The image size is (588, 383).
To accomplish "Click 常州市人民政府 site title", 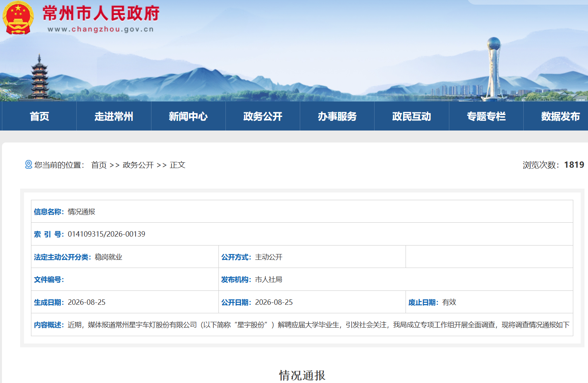I will 101,13.
